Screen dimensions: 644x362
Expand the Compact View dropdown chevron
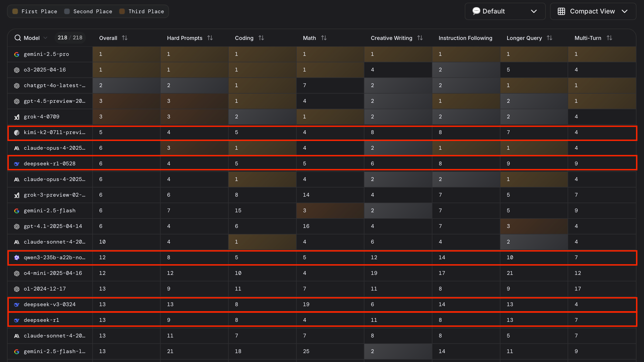click(x=624, y=11)
